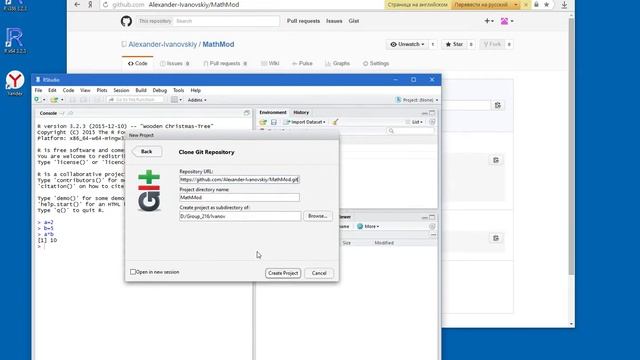Viewport: 640px width, 360px height.
Task: Open the Graphs tab on GitHub
Action: click(338, 63)
